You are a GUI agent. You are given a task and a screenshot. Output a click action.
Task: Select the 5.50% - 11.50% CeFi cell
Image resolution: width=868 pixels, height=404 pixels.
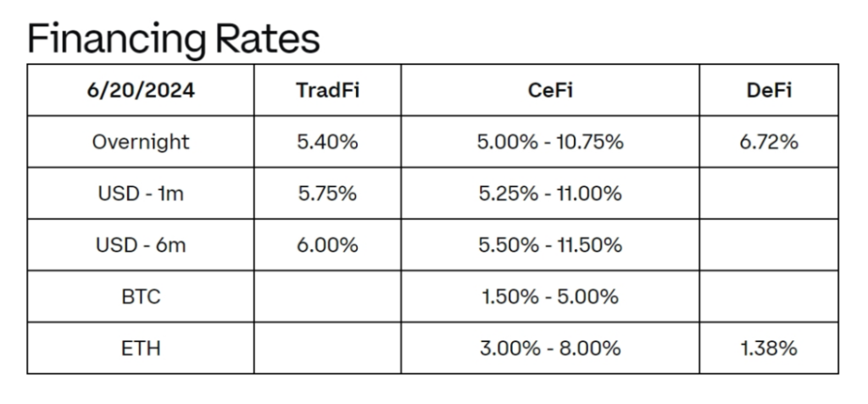coord(550,245)
